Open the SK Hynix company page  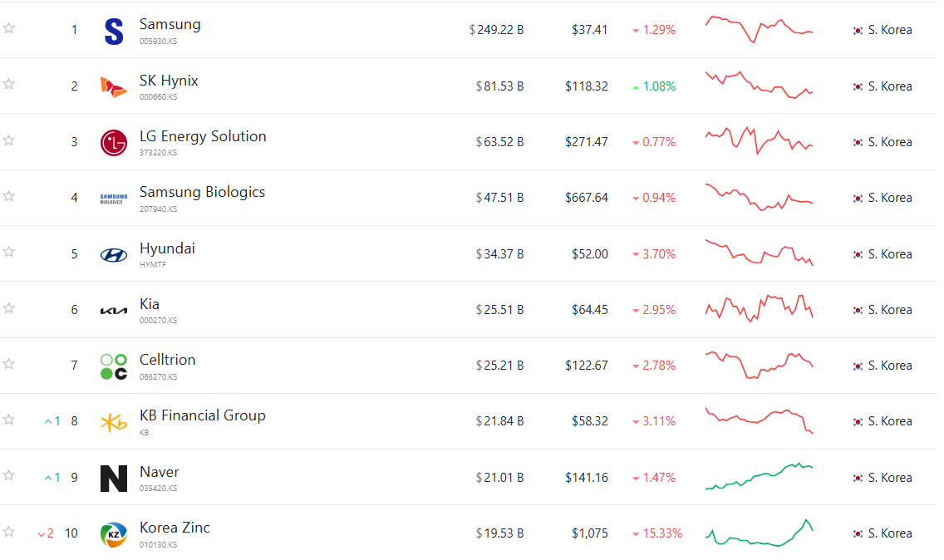pyautogui.click(x=169, y=81)
